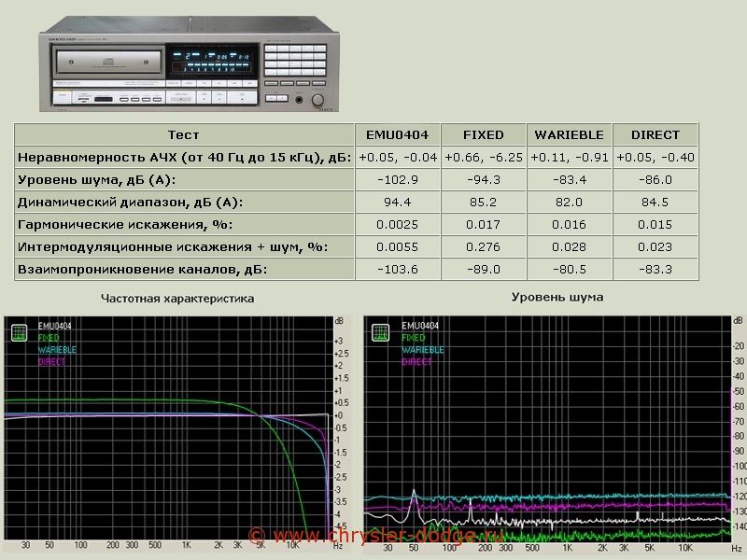Click the graph icon in the noise level chart

[381, 332]
